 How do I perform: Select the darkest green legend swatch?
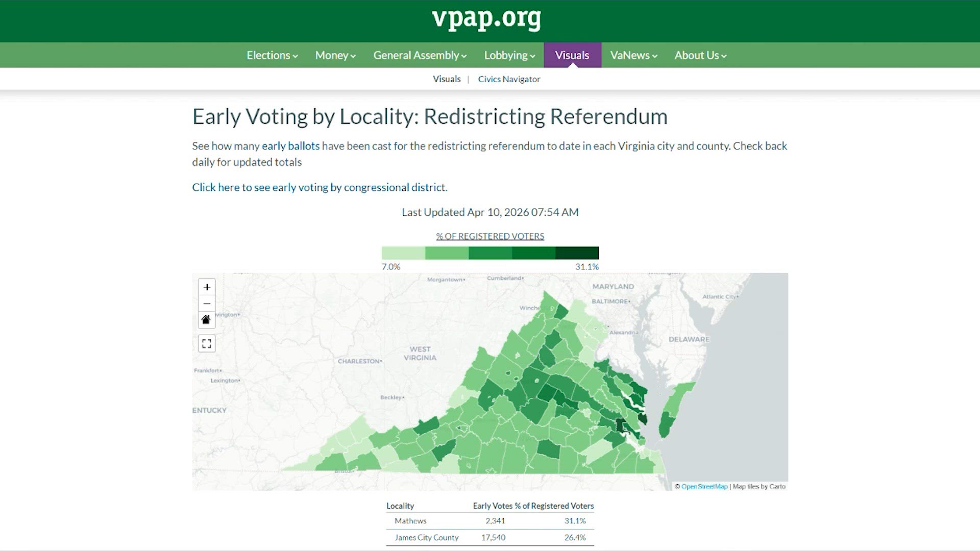[577, 253]
